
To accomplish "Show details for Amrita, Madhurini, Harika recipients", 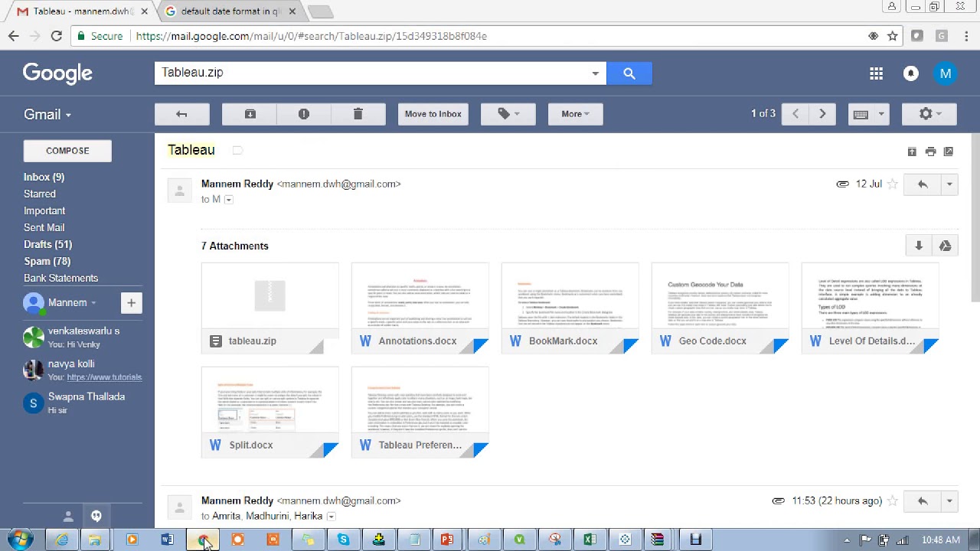I will [x=331, y=517].
